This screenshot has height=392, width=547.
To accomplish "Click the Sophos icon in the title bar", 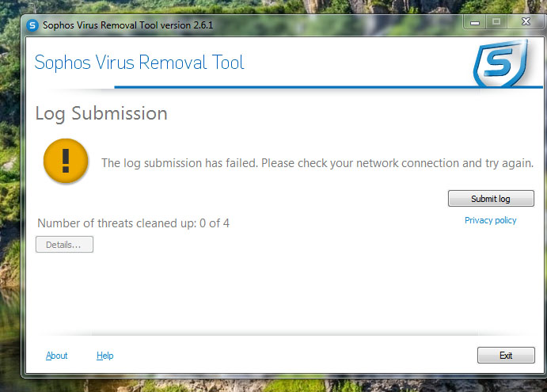I will pos(32,25).
